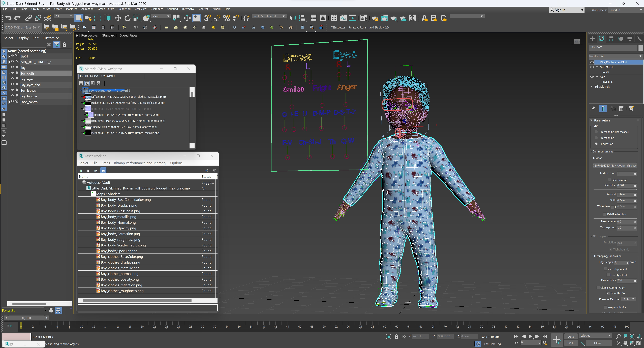Image resolution: width=644 pixels, height=348 pixels.
Task: Click the Key Mode toggle icon
Action: (516, 343)
